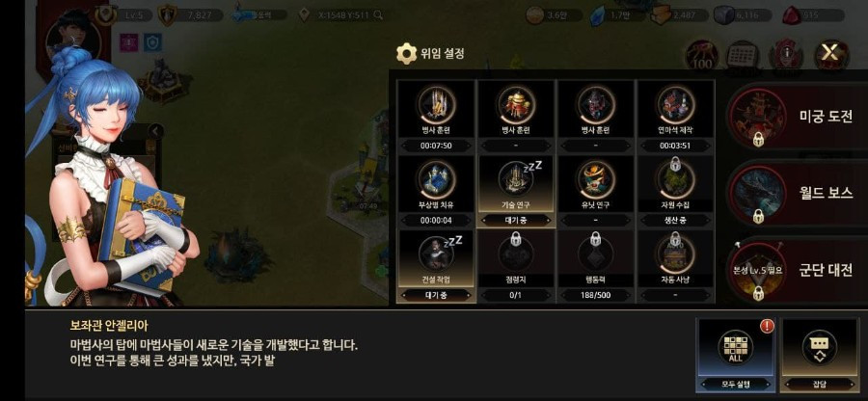Image resolution: width=868 pixels, height=401 pixels.
Task: Tap the red gem currency counter
Action: tap(811, 15)
